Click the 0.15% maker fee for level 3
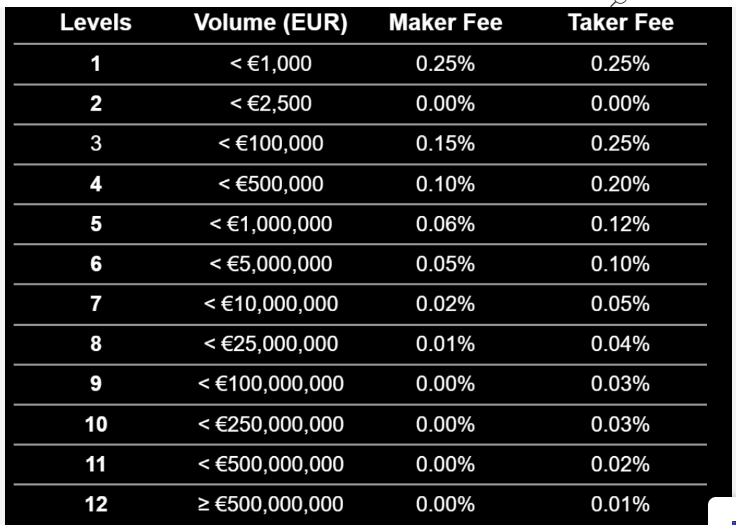Viewport: 736px width, 525px height. (445, 144)
